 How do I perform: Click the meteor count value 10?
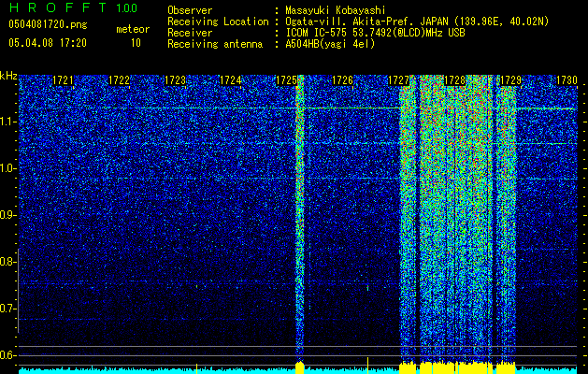coord(136,43)
